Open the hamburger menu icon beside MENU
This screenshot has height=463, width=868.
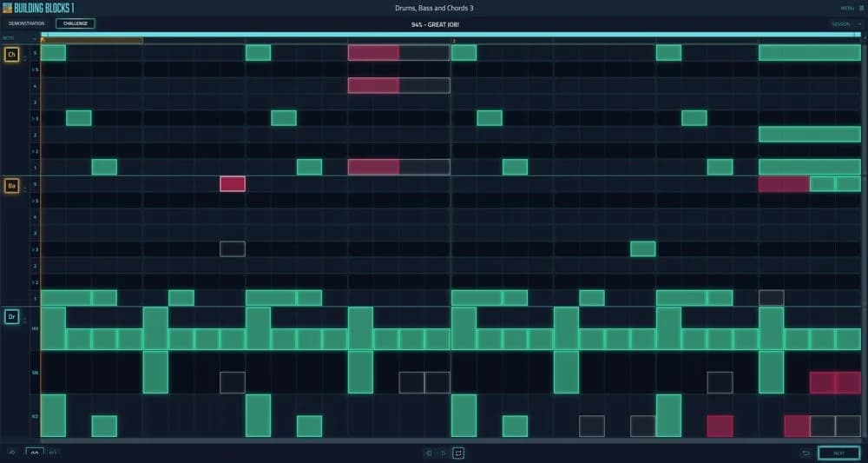point(861,8)
